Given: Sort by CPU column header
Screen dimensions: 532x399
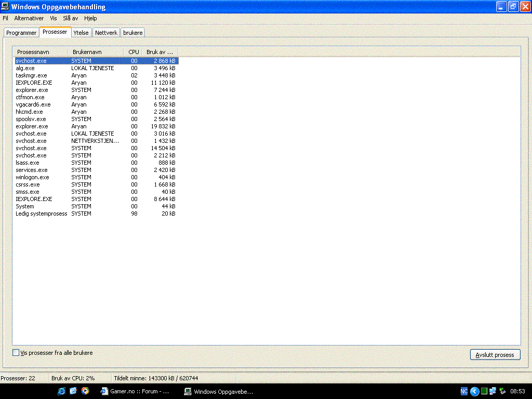Looking at the screenshot, I should click(133, 52).
